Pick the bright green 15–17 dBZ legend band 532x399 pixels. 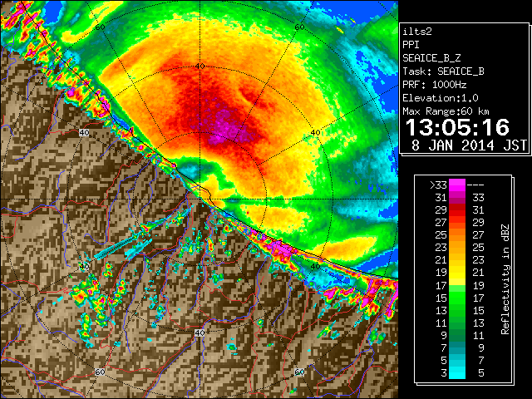coord(457,298)
